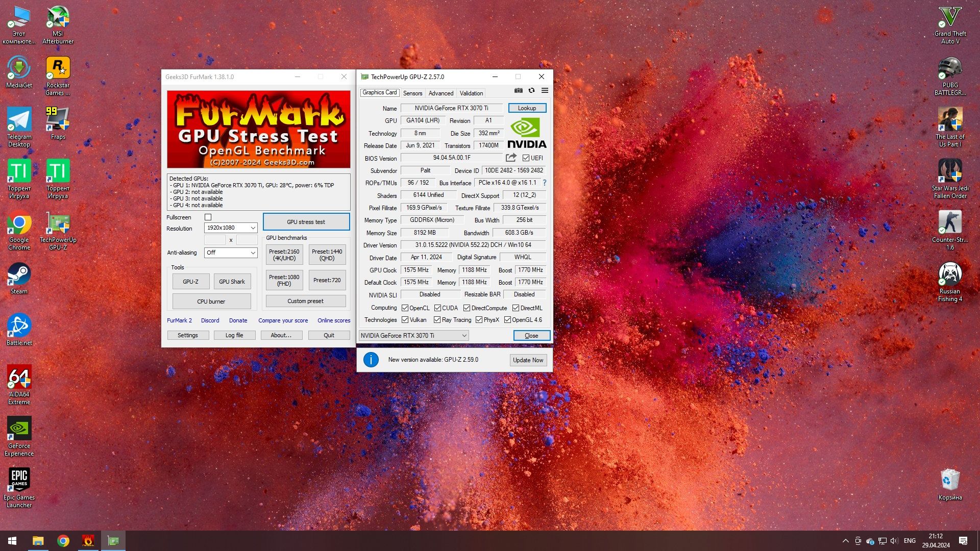
Task: Click the custom height resolution field
Action: click(x=247, y=240)
